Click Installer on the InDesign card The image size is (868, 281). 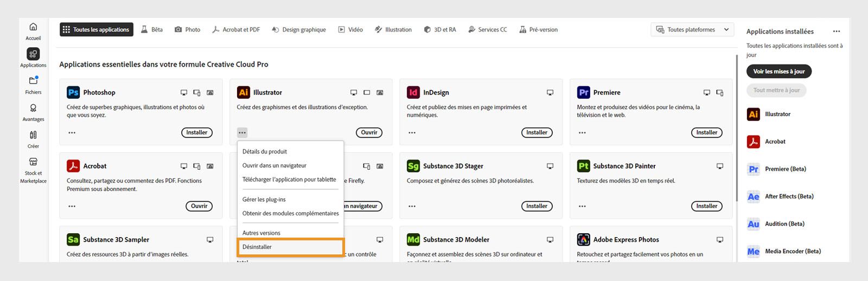537,132
